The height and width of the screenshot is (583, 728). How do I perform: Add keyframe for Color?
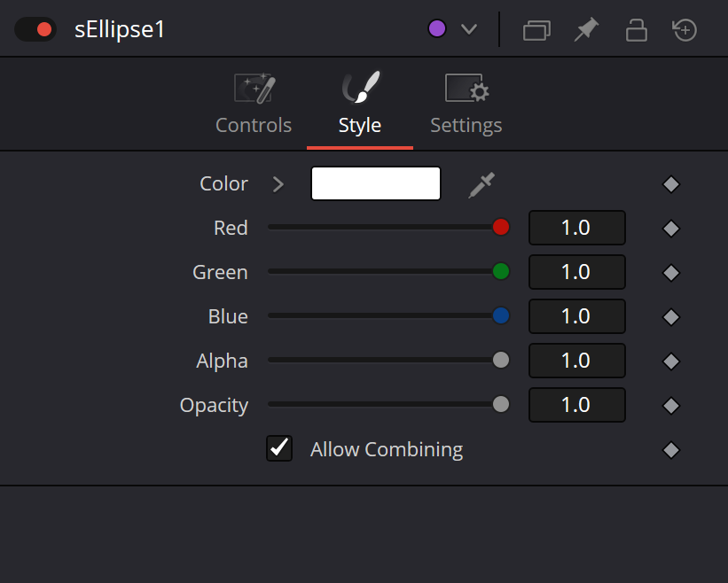pos(671,184)
